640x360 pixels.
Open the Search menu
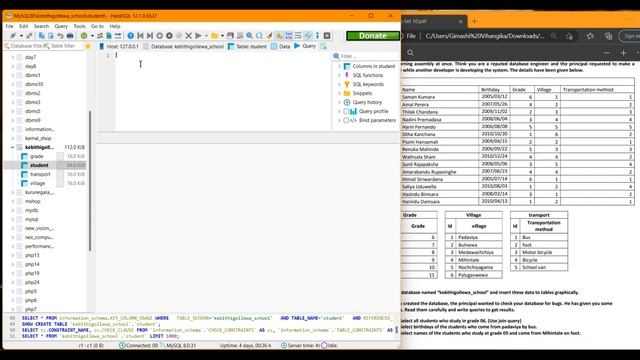pos(41,26)
